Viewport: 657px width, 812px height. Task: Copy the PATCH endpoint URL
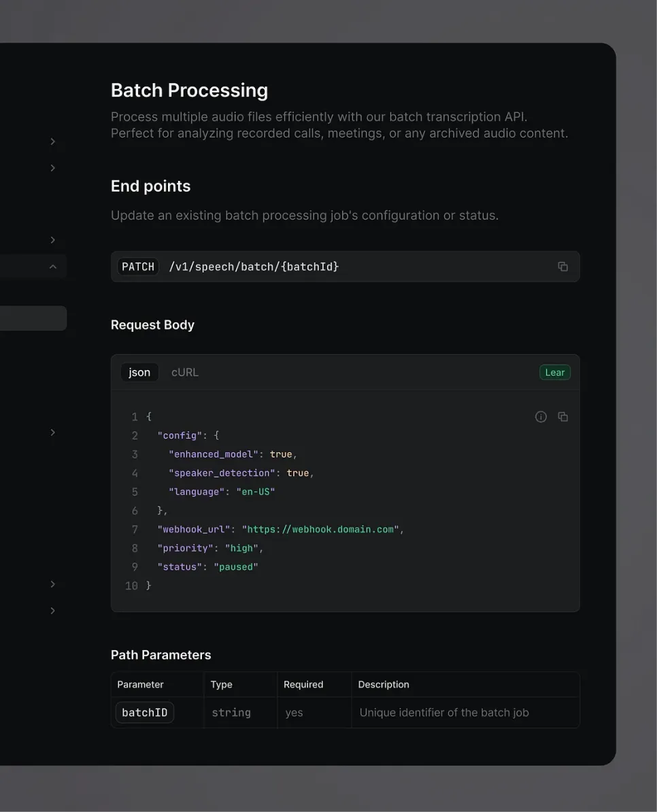click(562, 266)
